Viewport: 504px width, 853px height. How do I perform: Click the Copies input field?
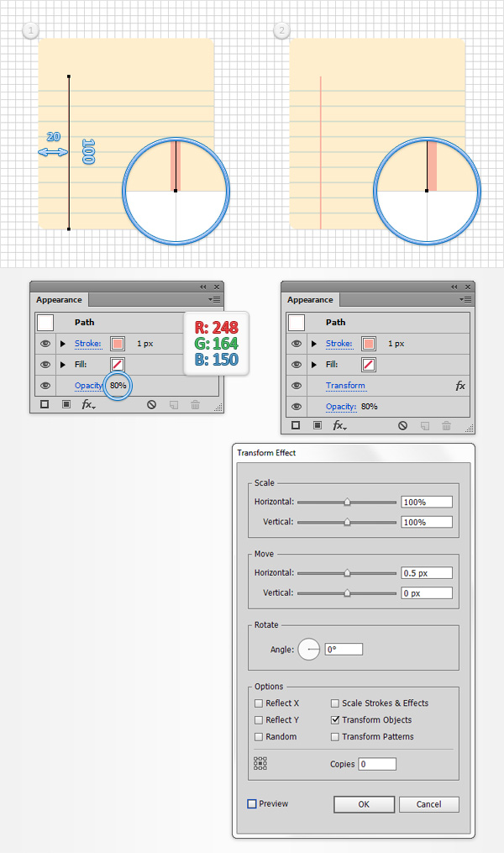[377, 764]
